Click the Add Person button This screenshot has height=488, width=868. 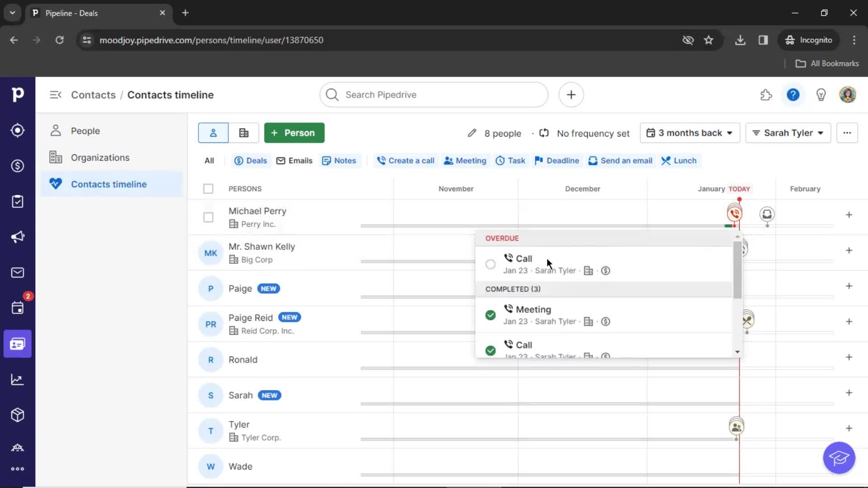click(292, 132)
